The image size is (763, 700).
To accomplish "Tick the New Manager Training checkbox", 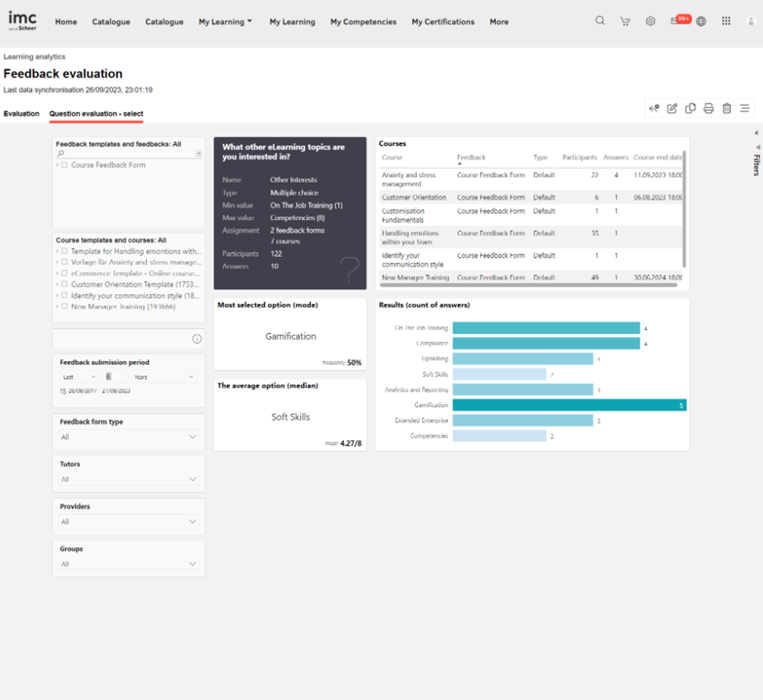I will pos(65,307).
